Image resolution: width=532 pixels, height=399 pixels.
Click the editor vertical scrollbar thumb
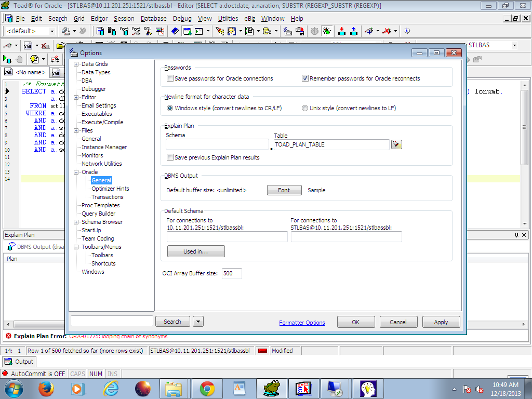(x=525, y=128)
